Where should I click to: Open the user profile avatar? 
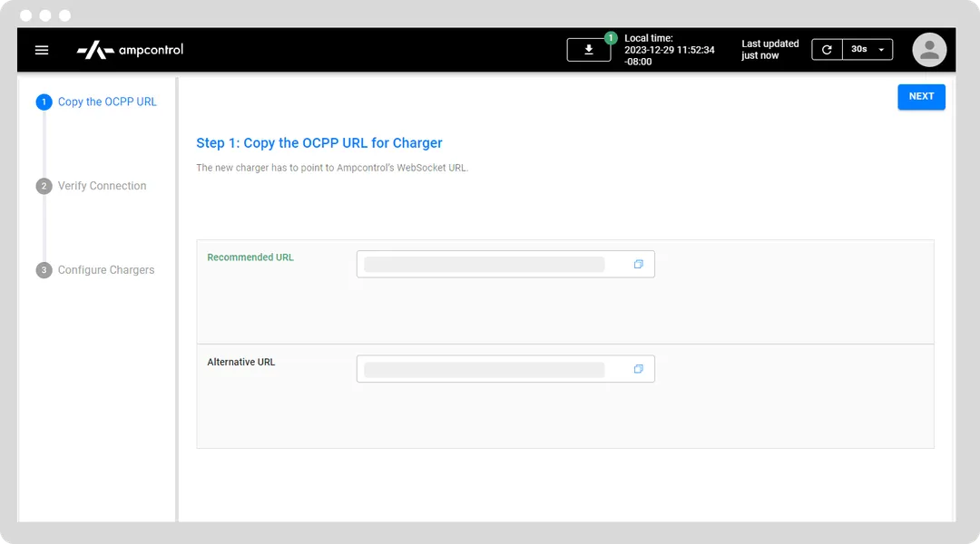pyautogui.click(x=929, y=50)
